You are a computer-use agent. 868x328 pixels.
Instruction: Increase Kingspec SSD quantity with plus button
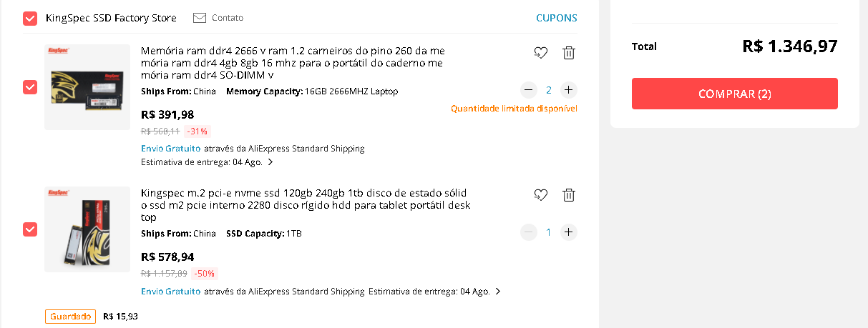568,232
